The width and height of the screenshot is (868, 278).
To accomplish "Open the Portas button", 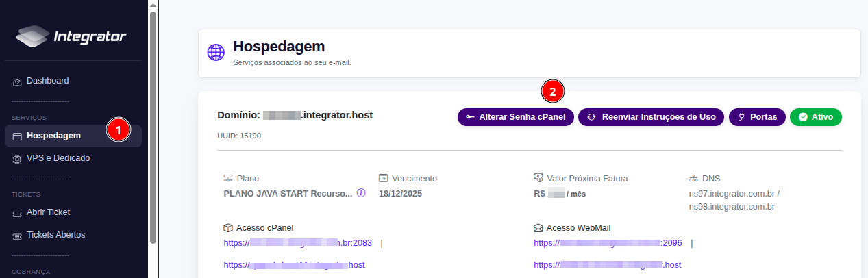I will point(757,117).
